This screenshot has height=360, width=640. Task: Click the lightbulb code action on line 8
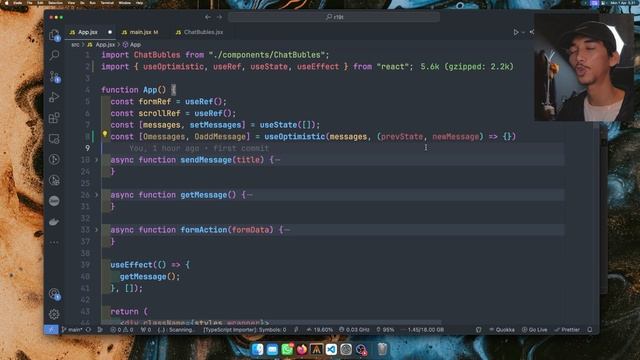click(104, 133)
